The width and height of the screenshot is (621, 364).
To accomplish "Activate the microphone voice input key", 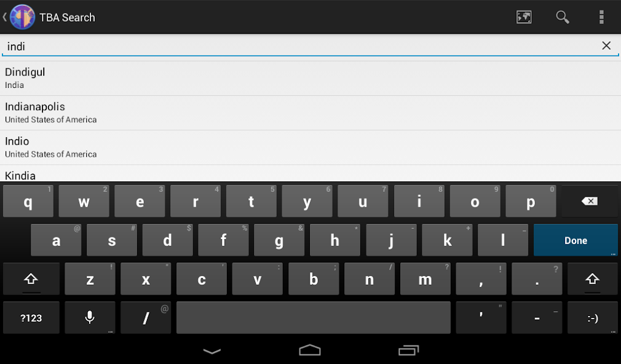I will point(90,318).
